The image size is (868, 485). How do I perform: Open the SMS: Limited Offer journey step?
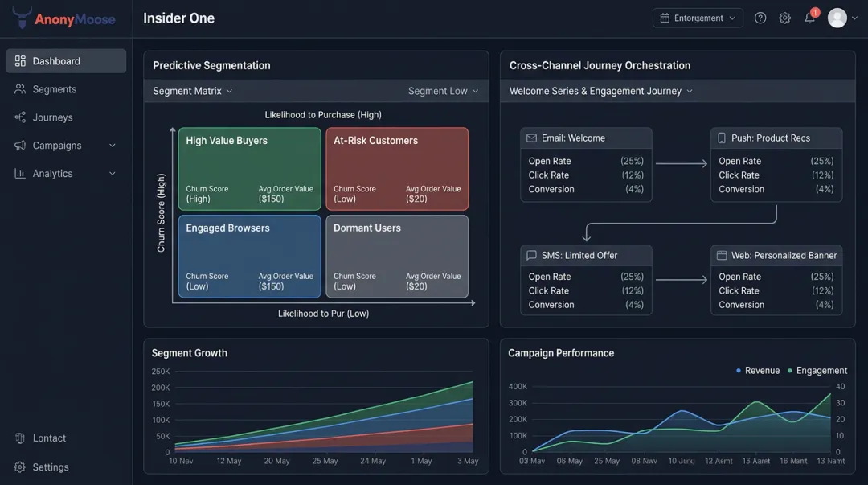[586, 280]
